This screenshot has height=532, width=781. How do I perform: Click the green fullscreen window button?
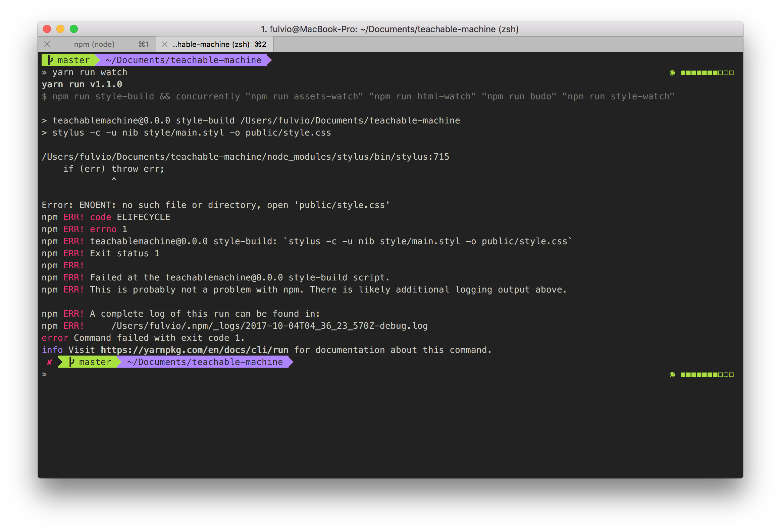(74, 29)
